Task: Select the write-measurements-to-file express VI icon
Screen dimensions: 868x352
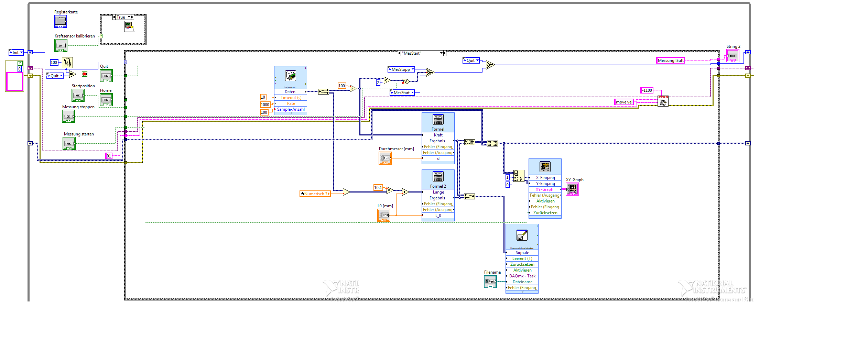Action: 522,235
